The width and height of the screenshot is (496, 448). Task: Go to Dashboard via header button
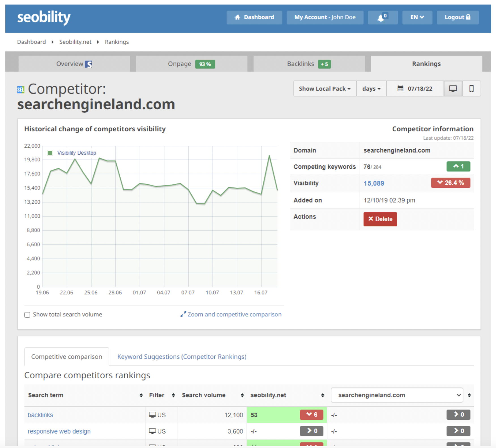point(254,18)
